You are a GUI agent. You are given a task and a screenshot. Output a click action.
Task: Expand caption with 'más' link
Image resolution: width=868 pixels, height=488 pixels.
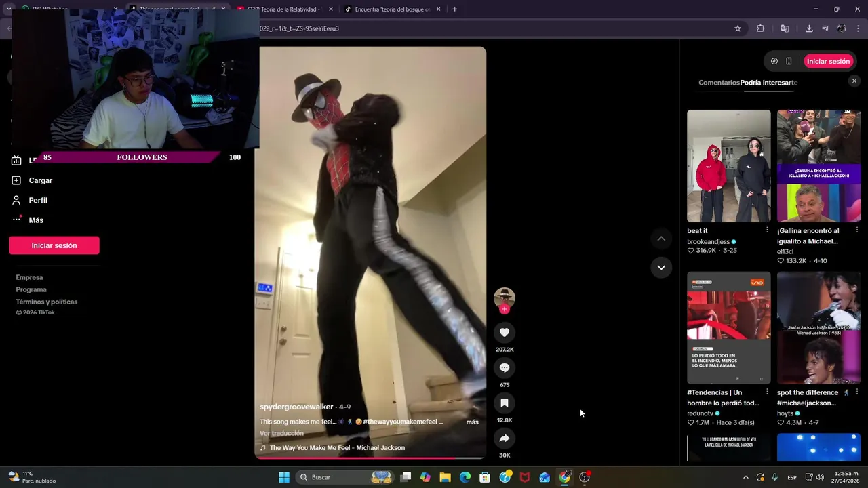pos(472,422)
